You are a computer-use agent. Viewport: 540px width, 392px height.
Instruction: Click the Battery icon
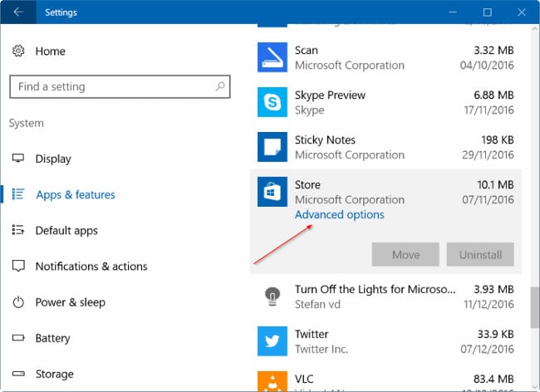[x=18, y=338]
